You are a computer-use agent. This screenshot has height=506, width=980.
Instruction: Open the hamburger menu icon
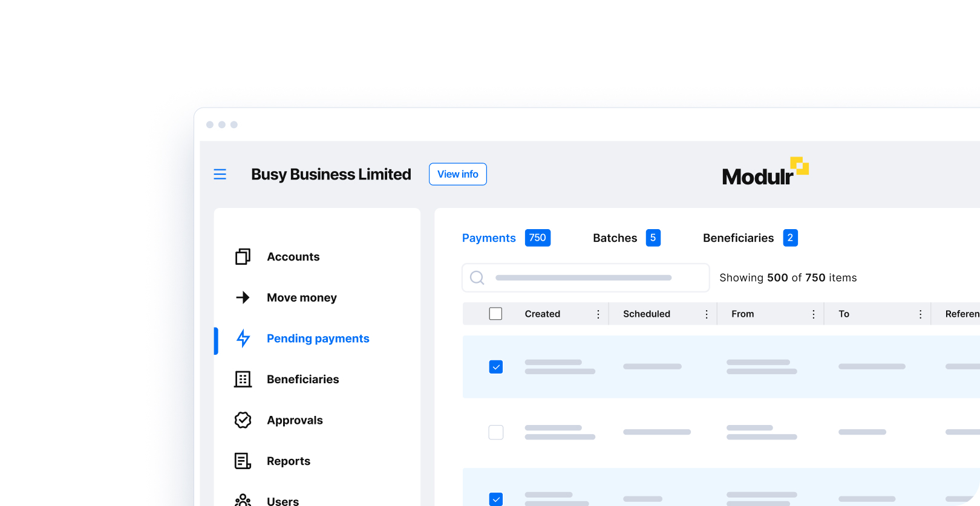[x=220, y=174]
